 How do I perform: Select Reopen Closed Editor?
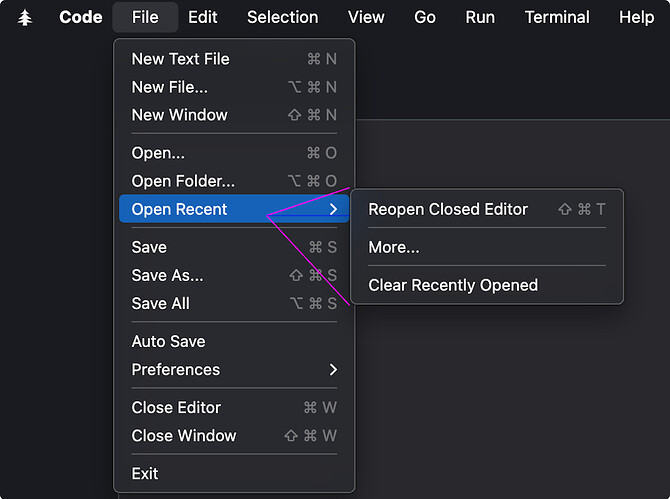(487, 209)
